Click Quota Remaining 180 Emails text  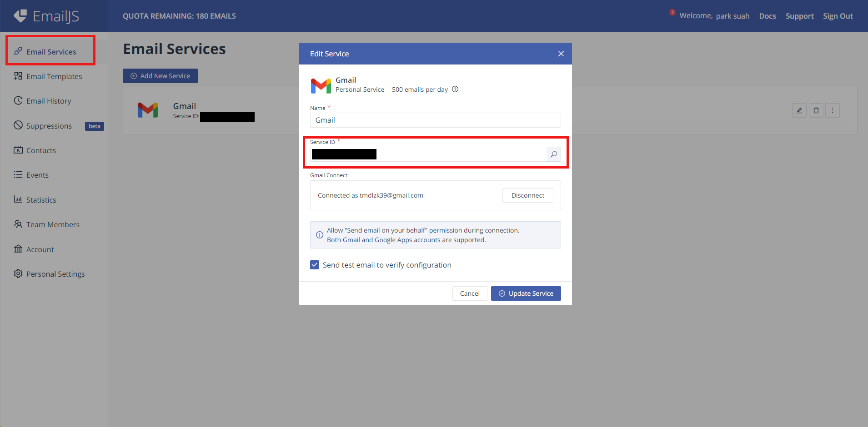coord(179,16)
